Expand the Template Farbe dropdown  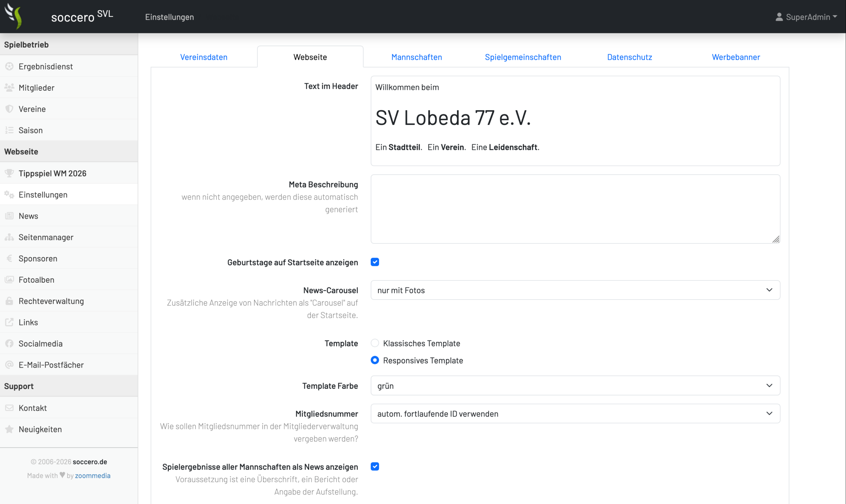click(575, 385)
